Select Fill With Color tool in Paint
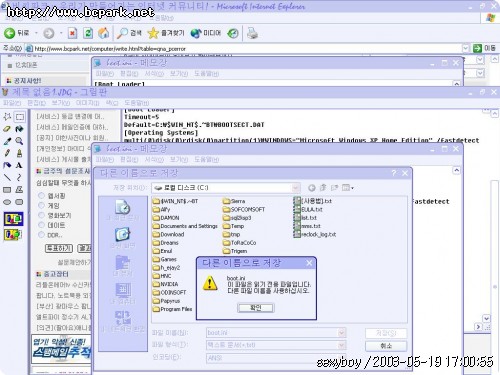Screen dimensions: 500x375 pyautogui.click(x=20, y=129)
